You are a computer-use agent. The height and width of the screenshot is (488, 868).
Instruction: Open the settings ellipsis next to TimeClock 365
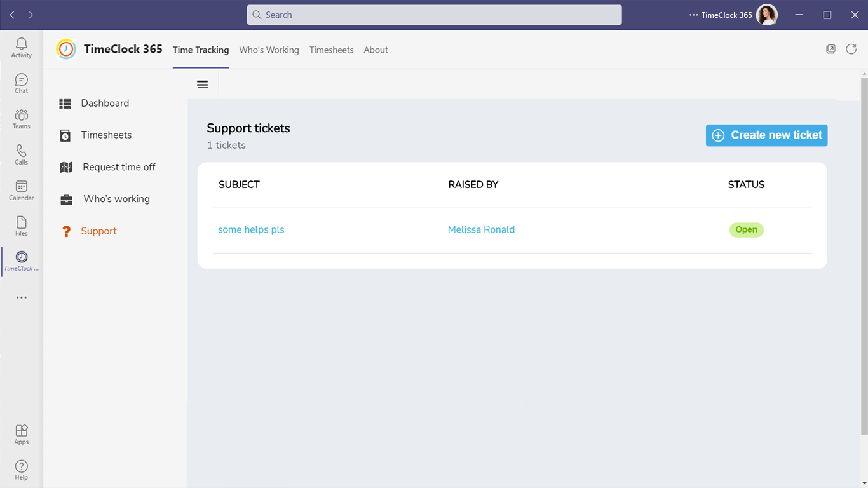coord(693,15)
